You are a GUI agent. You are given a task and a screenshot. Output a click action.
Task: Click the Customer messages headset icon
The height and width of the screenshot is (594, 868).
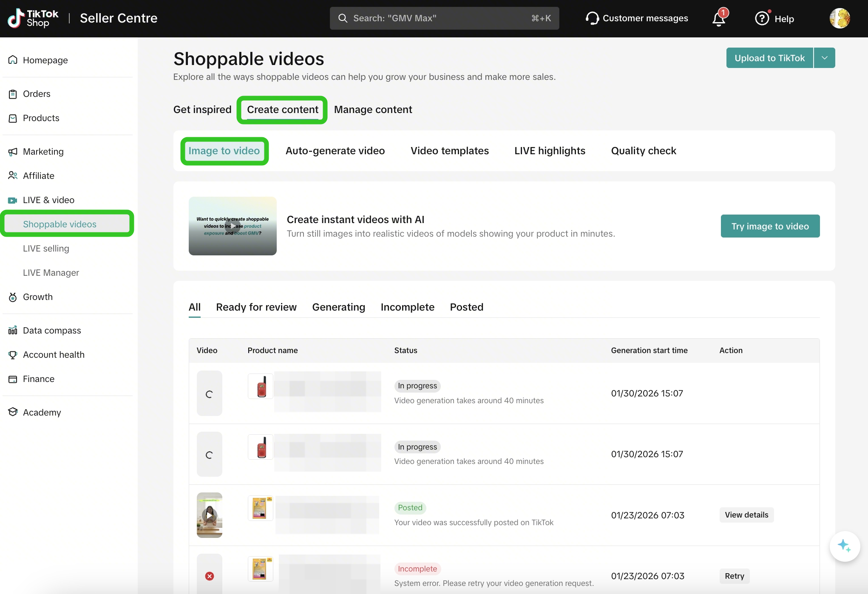coord(592,18)
